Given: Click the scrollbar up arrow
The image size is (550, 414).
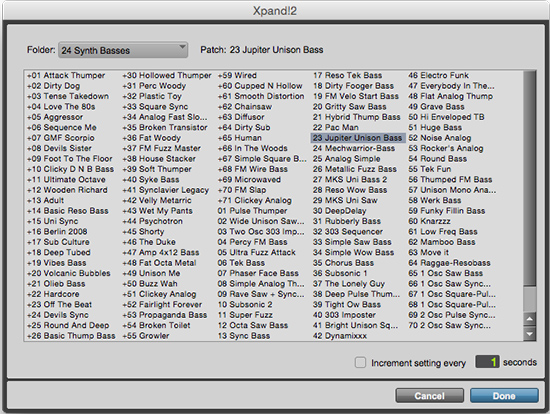Looking at the screenshot, I should pos(530,319).
